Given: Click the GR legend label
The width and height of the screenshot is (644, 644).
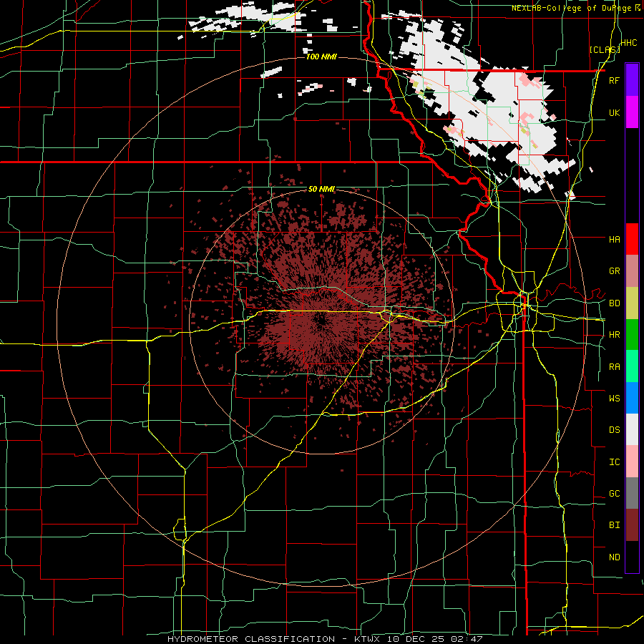Looking at the screenshot, I should 614,271.
